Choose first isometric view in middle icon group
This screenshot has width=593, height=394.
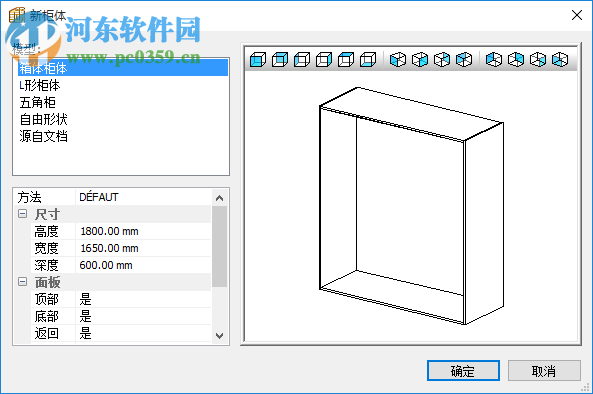click(398, 60)
